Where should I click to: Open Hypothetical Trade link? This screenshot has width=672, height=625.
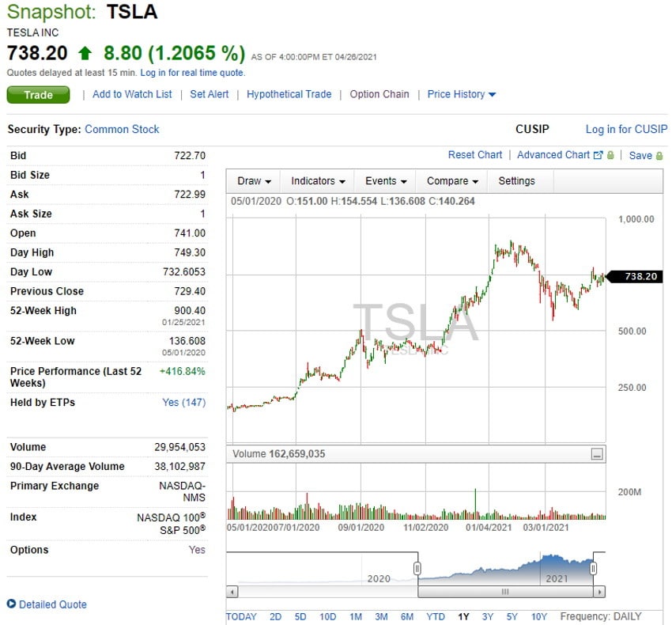tap(289, 94)
